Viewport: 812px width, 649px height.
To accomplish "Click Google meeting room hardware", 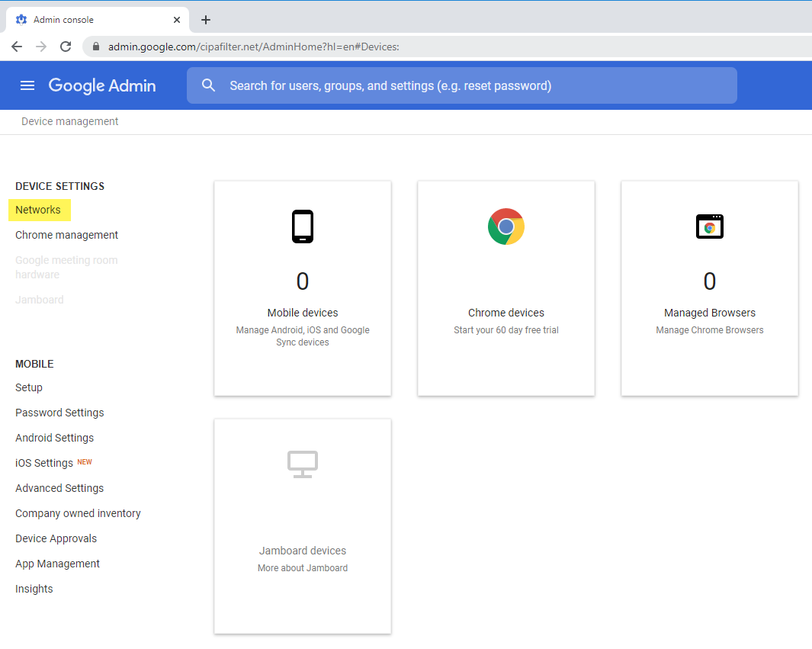I will tap(66, 267).
